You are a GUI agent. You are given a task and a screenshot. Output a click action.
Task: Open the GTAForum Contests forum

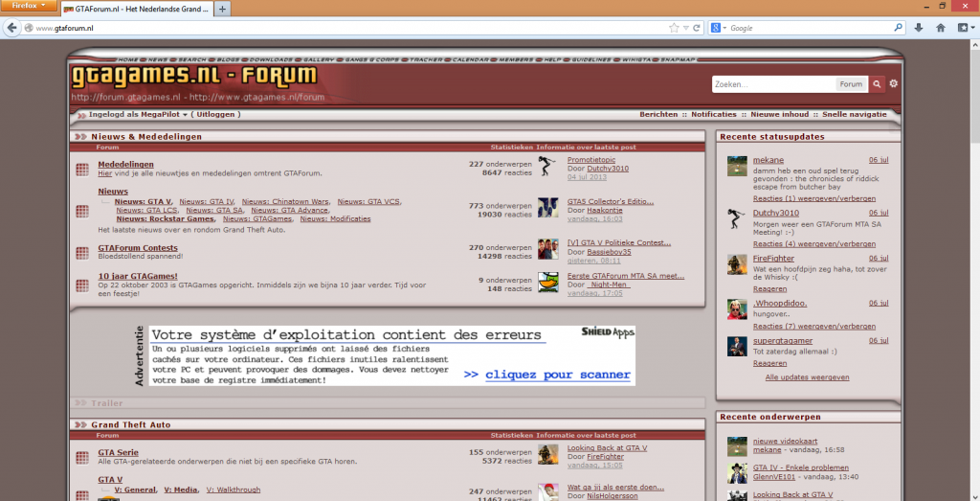(x=138, y=248)
